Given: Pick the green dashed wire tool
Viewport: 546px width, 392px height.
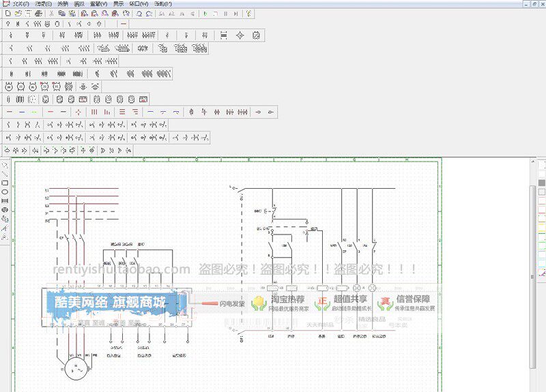Looking at the screenshot, I should pyautogui.click(x=33, y=112).
